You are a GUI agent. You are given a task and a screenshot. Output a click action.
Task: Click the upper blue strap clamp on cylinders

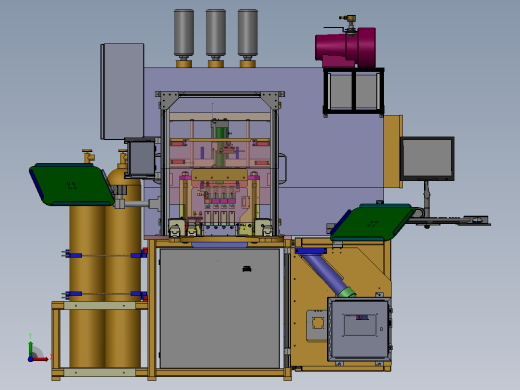106,255
